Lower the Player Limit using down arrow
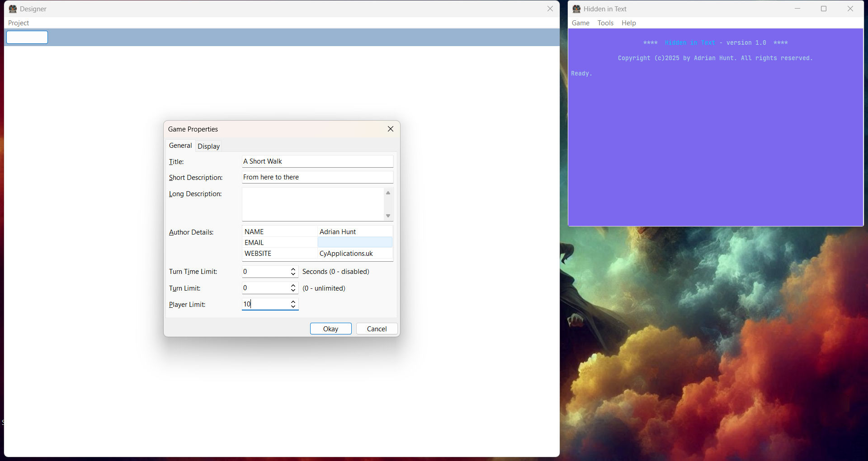Screen dimensions: 868x461 pos(293,307)
